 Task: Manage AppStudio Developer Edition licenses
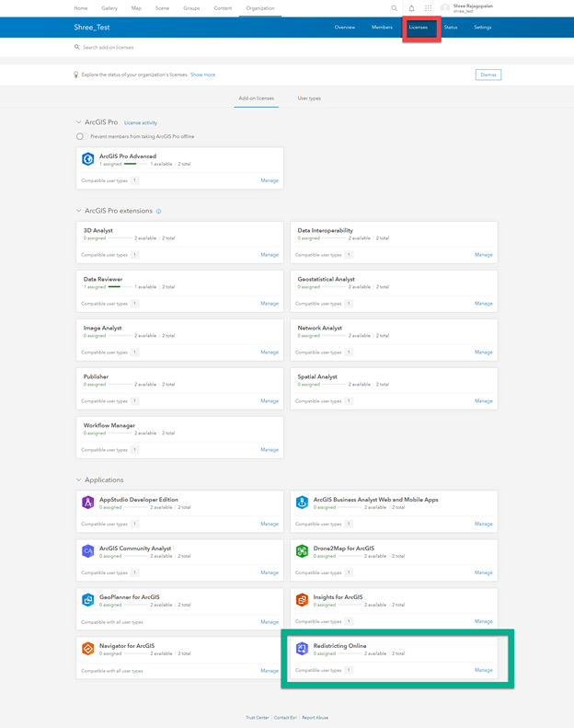click(270, 525)
